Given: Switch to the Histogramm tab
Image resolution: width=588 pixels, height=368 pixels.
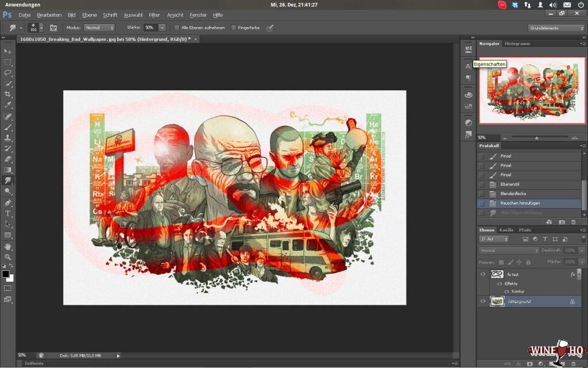Looking at the screenshot, I should [517, 44].
